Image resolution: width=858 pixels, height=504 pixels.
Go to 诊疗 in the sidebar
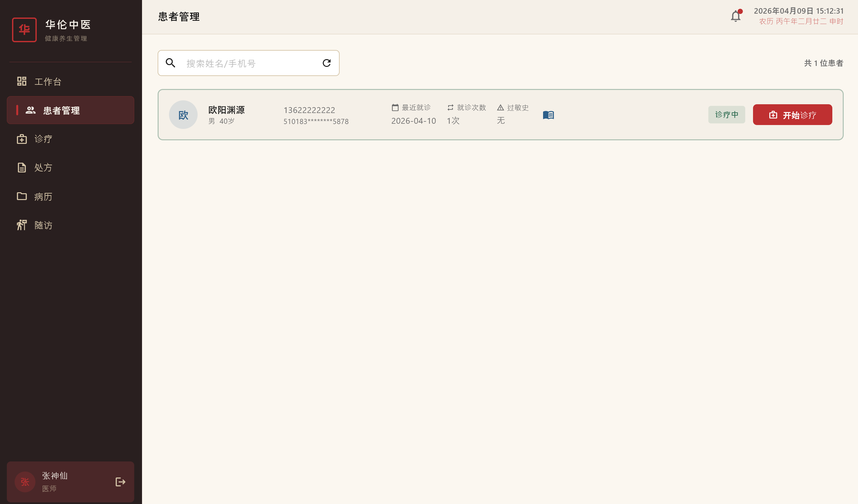tap(43, 139)
